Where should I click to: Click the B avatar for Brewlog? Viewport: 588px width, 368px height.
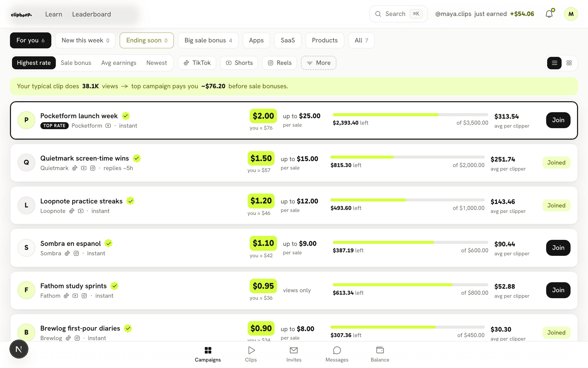click(x=26, y=333)
